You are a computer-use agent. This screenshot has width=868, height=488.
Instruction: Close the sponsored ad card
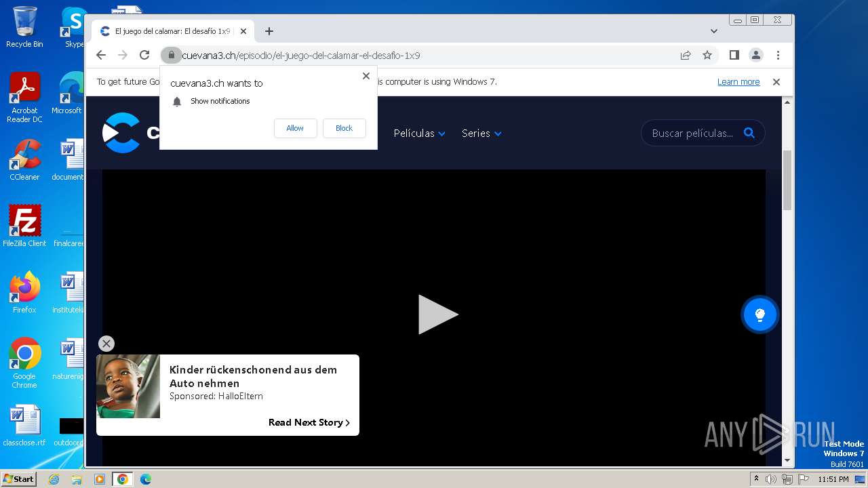pos(106,344)
